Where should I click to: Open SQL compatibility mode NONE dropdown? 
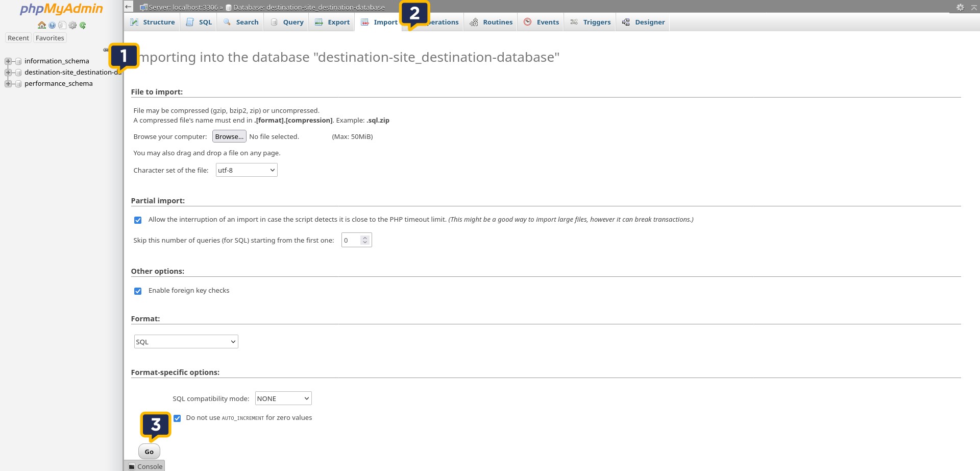(283, 398)
